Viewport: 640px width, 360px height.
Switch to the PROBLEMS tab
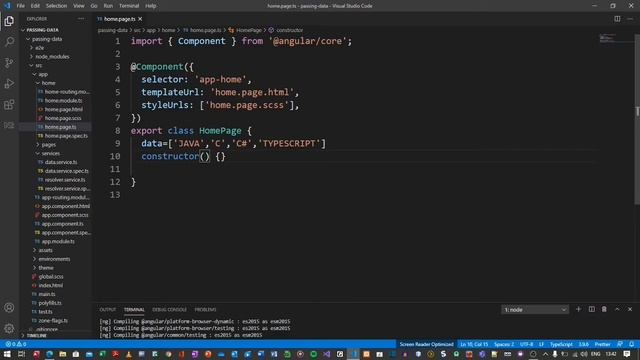click(x=205, y=309)
